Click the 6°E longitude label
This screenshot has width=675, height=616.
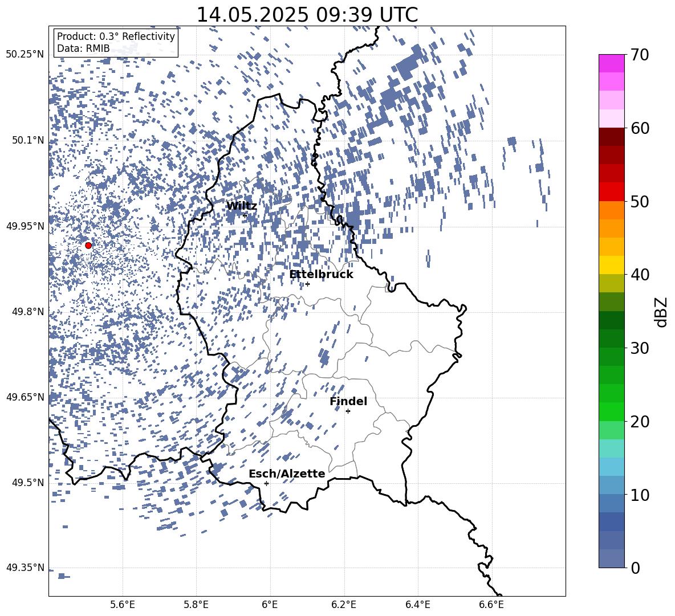[270, 605]
